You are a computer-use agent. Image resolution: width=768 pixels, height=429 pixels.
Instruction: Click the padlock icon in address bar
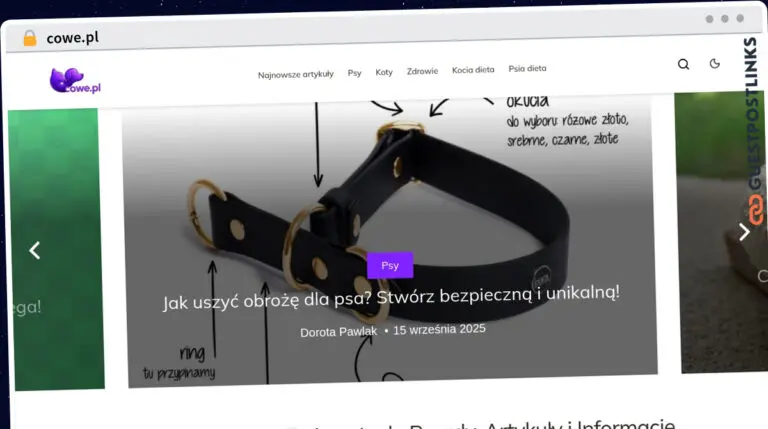(x=30, y=38)
